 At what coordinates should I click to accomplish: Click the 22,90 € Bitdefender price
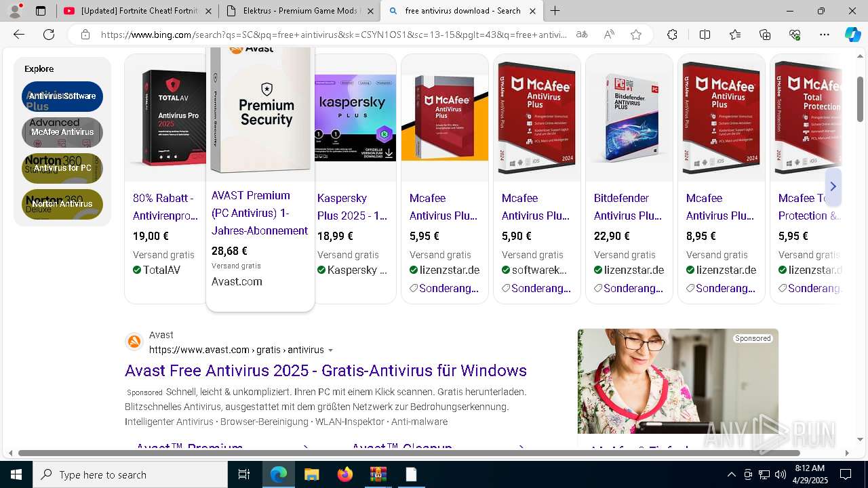(612, 237)
